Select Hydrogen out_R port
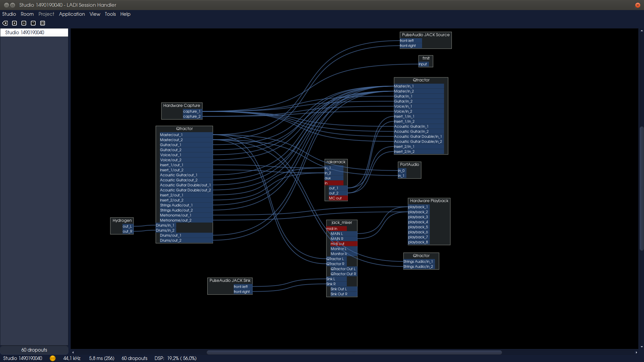 128,232
